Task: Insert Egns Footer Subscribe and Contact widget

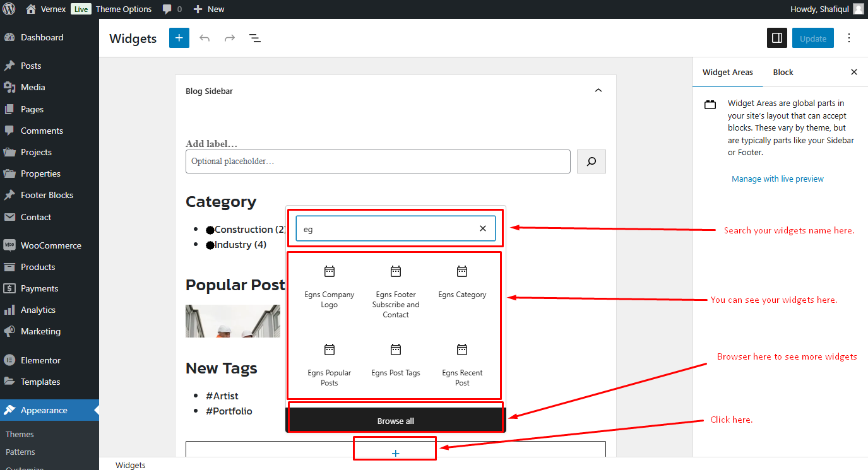Action: [396, 291]
